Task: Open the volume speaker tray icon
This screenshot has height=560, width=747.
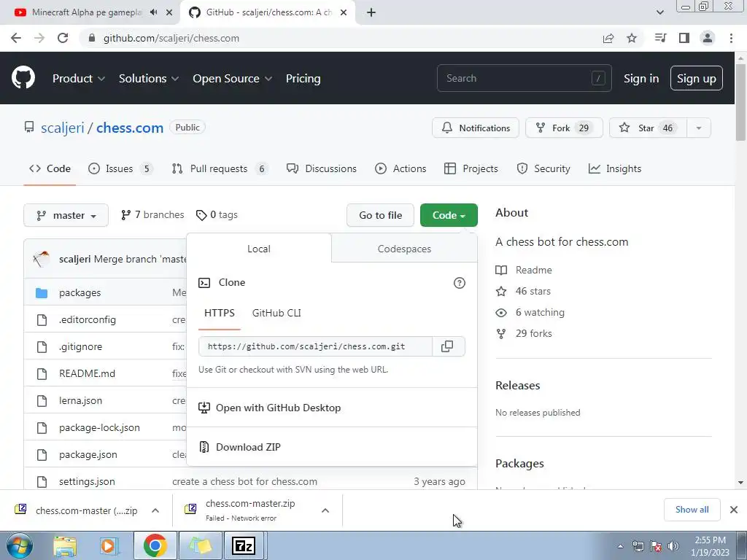Action: coord(673,546)
